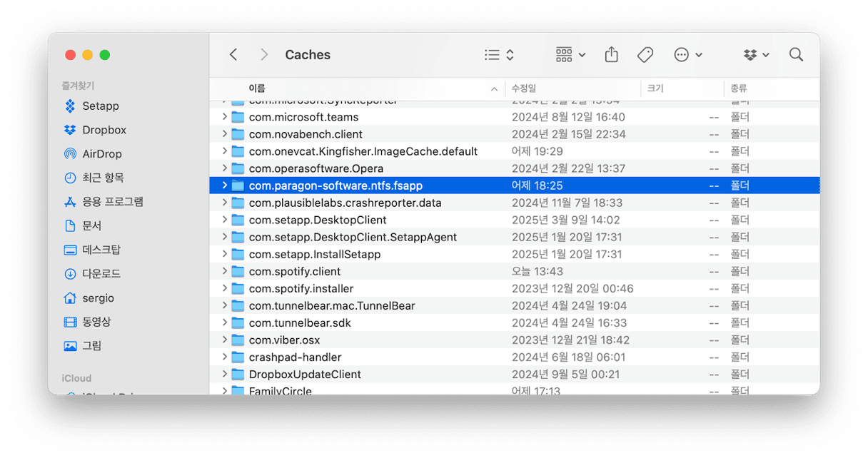Expand com.onevcat.Kingfisher.ImageCache.default folder
This screenshot has width=868, height=458.
pos(224,151)
